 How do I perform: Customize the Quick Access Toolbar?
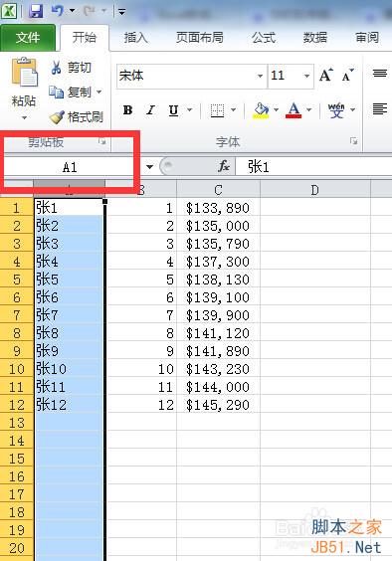122,12
